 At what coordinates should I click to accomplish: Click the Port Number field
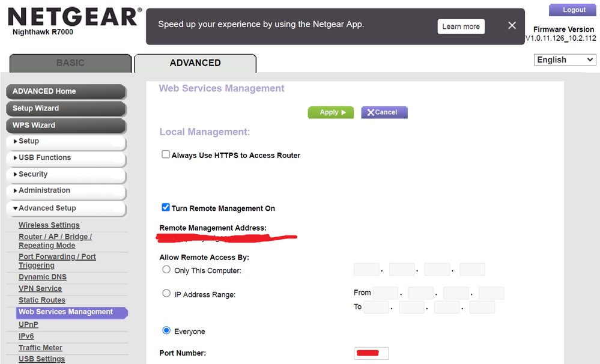[x=371, y=353]
